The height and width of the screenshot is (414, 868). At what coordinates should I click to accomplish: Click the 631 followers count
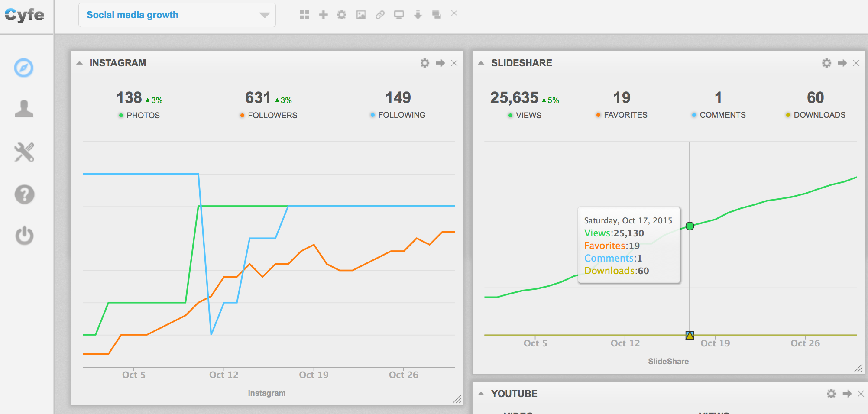258,98
